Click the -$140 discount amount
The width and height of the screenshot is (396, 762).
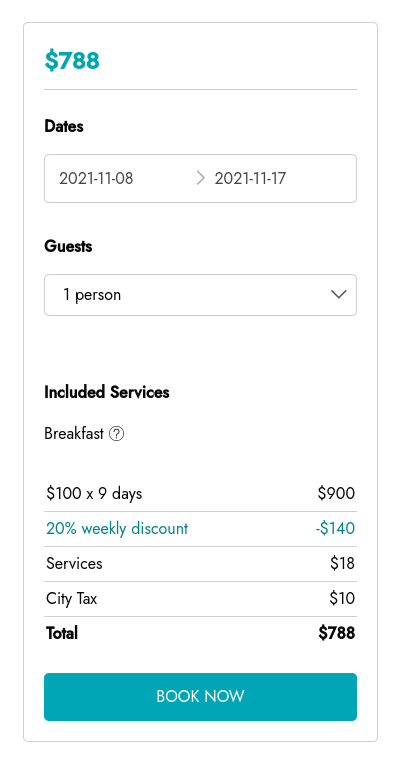click(x=335, y=528)
